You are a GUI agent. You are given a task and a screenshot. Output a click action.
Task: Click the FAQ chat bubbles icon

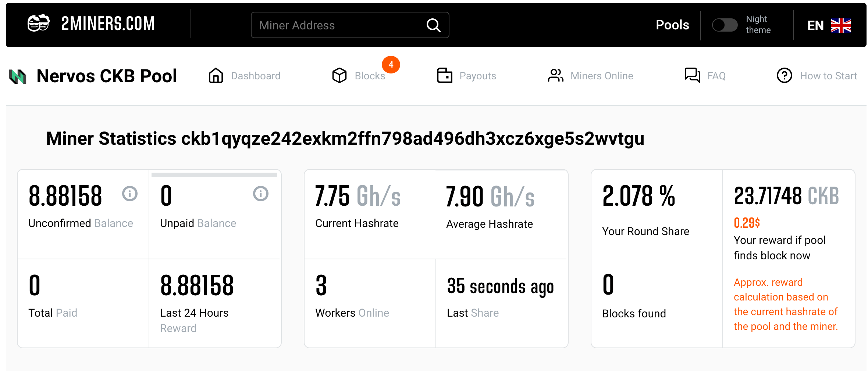coord(692,76)
